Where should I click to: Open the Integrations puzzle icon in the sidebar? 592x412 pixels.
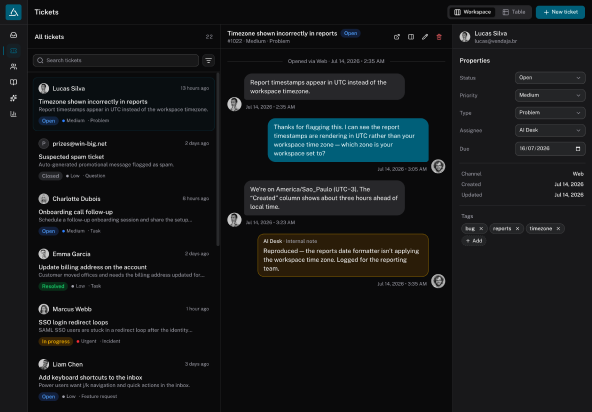14,98
